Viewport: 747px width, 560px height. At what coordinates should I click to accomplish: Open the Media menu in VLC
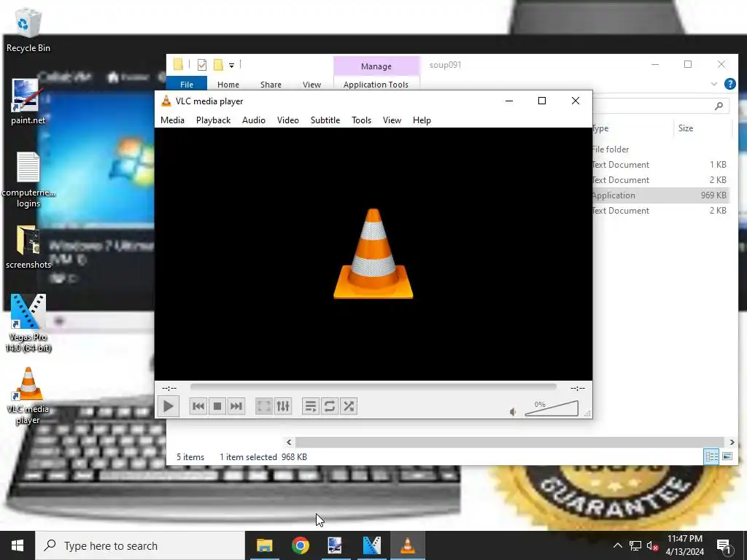172,120
